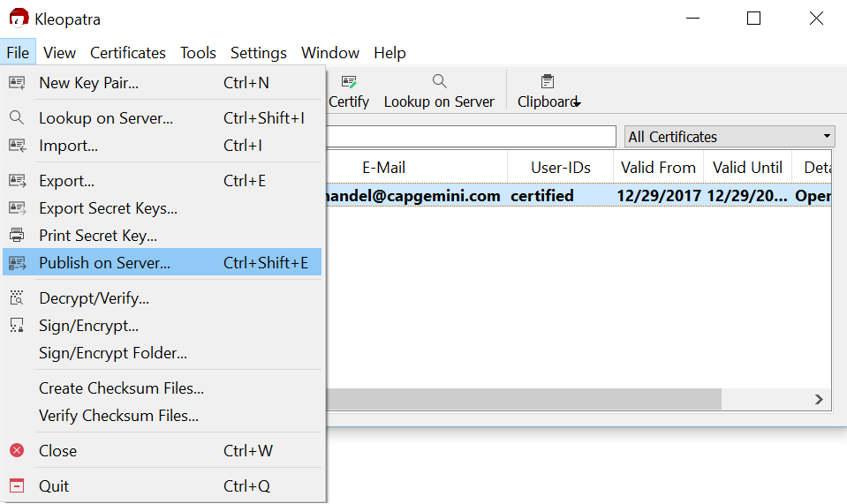Open the Certificates menu in menu bar
Image resolution: width=847 pixels, height=504 pixels.
click(128, 53)
